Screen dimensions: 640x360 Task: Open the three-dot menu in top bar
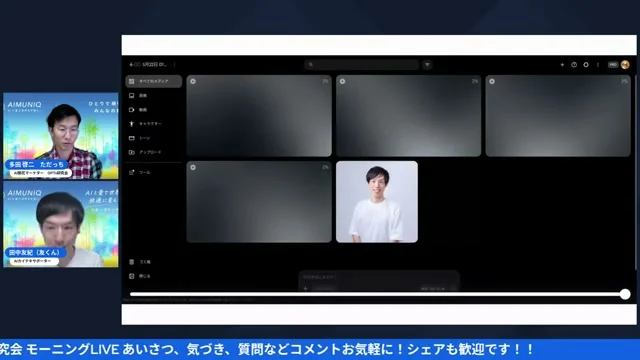pyautogui.click(x=598, y=64)
